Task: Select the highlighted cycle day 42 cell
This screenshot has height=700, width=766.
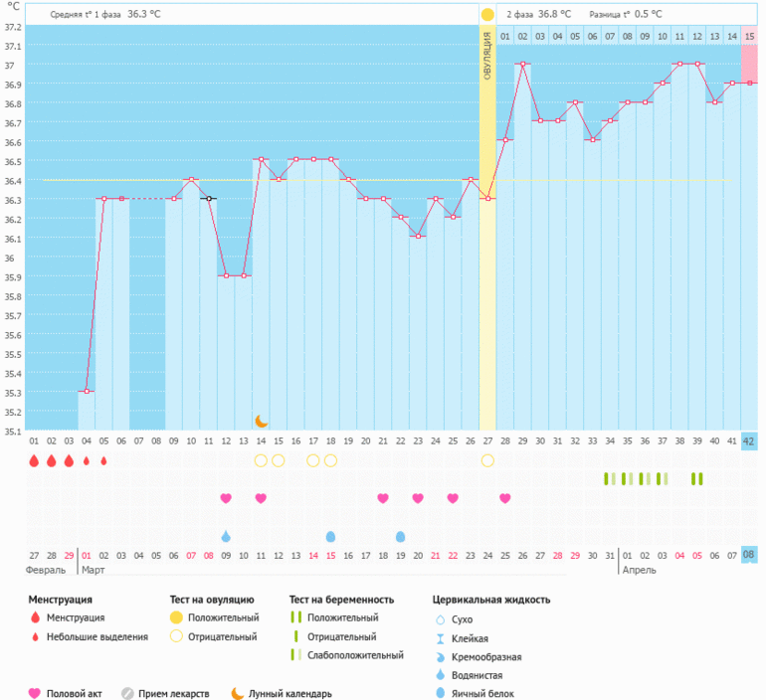Action: pyautogui.click(x=749, y=441)
